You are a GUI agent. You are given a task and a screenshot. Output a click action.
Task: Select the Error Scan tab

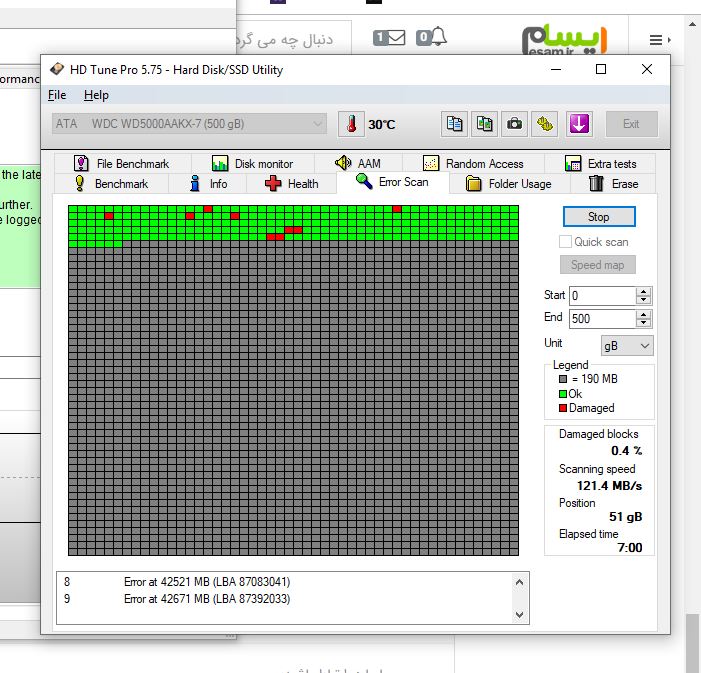[393, 182]
